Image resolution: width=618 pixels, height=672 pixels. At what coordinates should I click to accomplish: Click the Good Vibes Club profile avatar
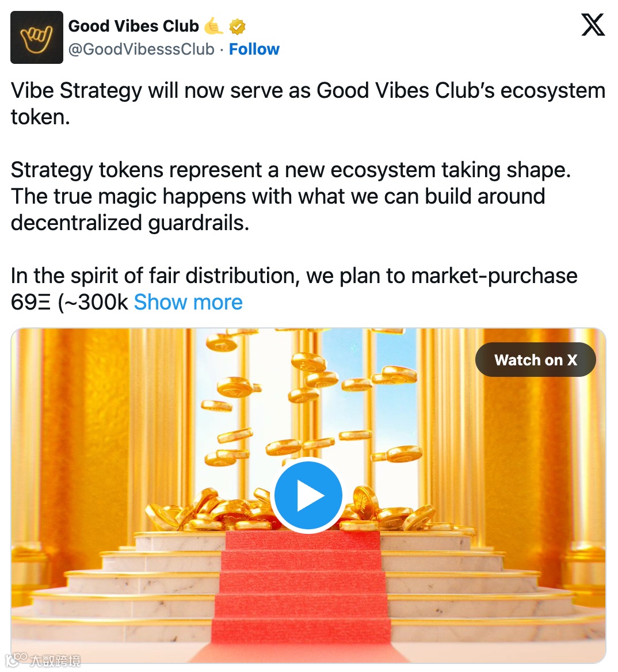click(x=37, y=37)
